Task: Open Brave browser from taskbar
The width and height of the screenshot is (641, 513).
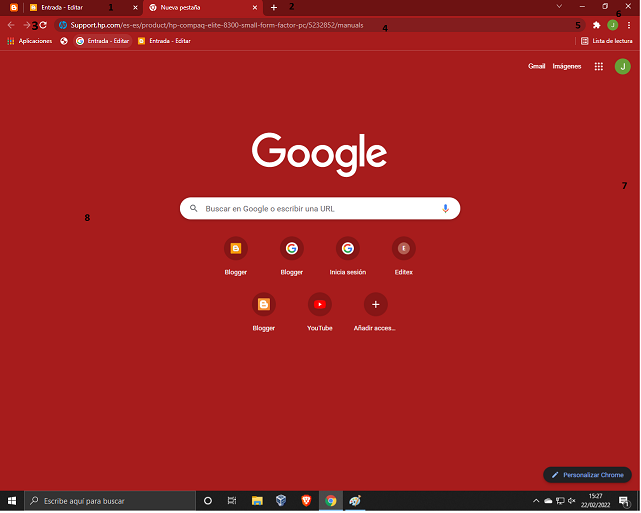Action: click(306, 501)
